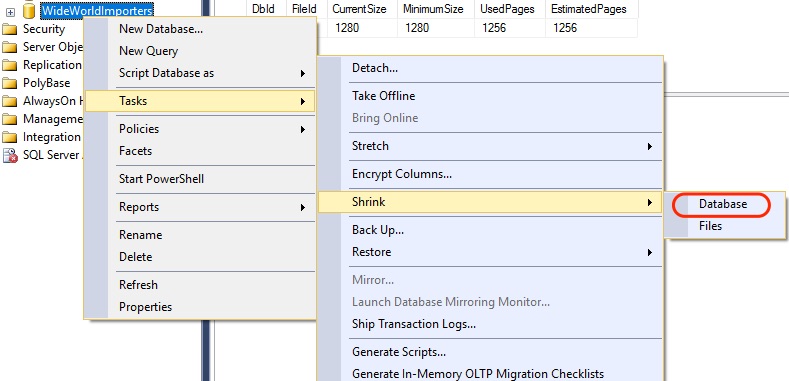Click the CurrentSize cell value 1280
The height and width of the screenshot is (381, 789).
(x=347, y=28)
